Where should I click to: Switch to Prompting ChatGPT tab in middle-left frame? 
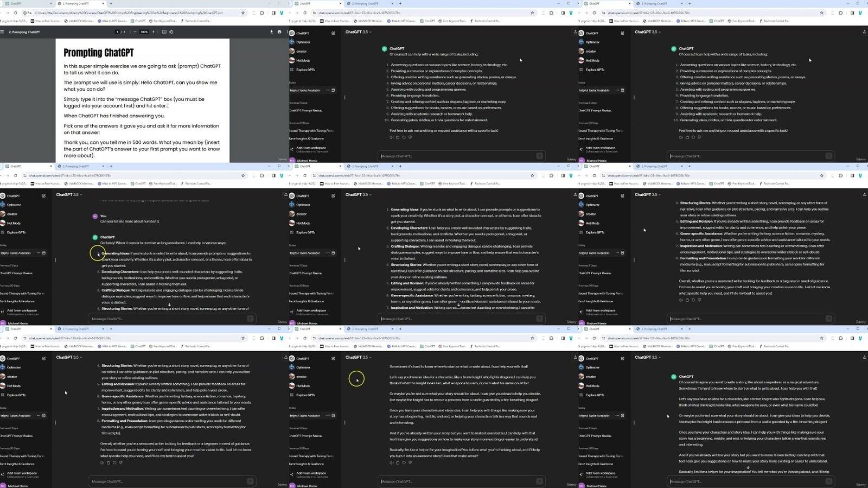[81, 166]
